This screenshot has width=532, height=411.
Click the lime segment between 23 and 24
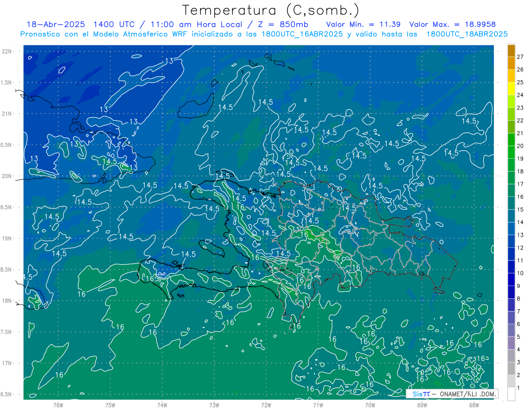(x=511, y=102)
